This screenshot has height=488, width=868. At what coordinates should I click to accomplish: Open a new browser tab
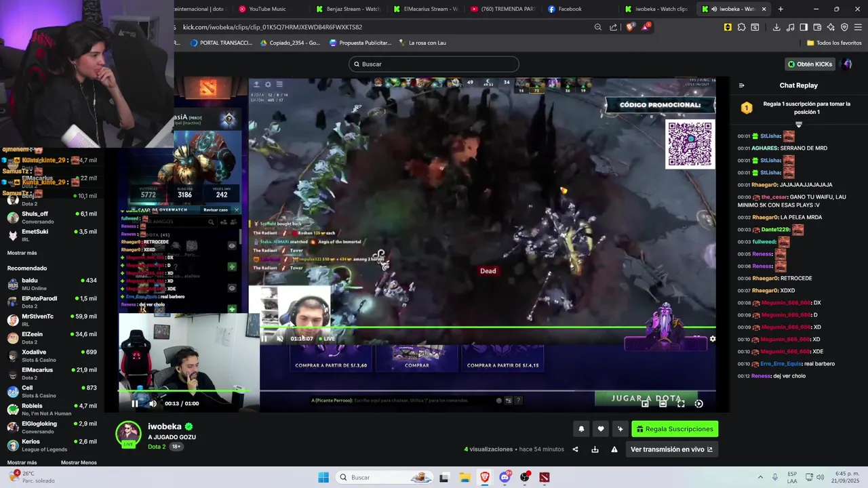pos(781,9)
